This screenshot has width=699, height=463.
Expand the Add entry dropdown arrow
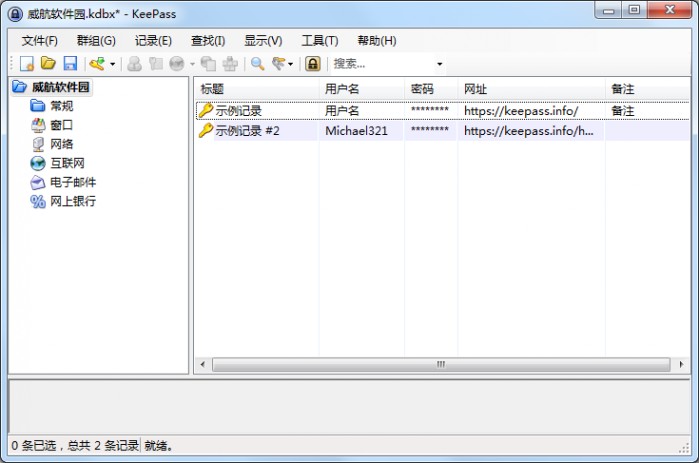click(x=112, y=65)
